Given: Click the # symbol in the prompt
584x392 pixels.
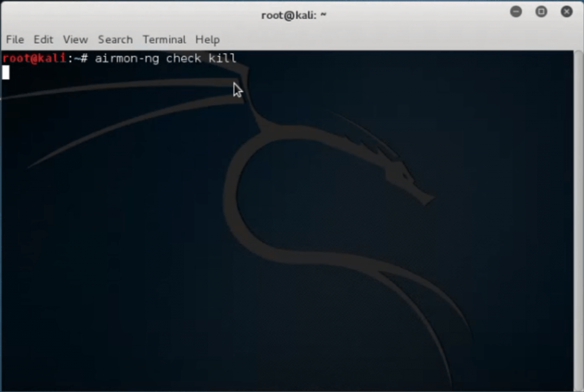Looking at the screenshot, I should 84,58.
